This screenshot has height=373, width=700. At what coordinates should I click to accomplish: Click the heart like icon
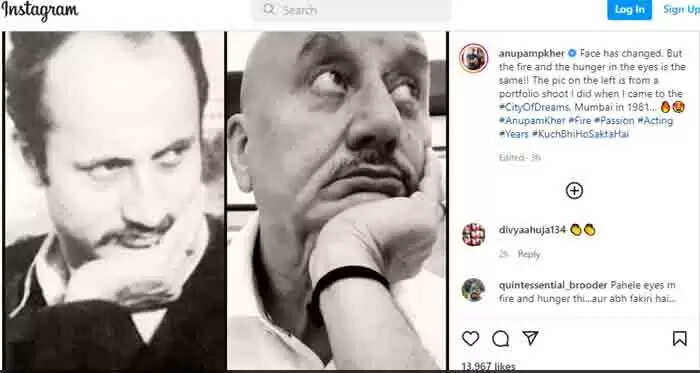click(471, 339)
